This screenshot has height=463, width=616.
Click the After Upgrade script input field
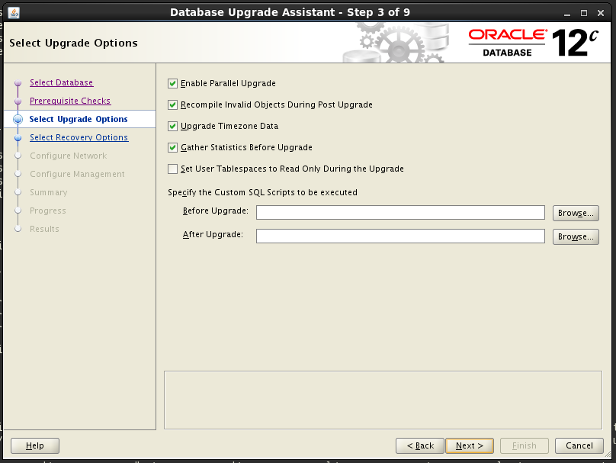pyautogui.click(x=400, y=237)
